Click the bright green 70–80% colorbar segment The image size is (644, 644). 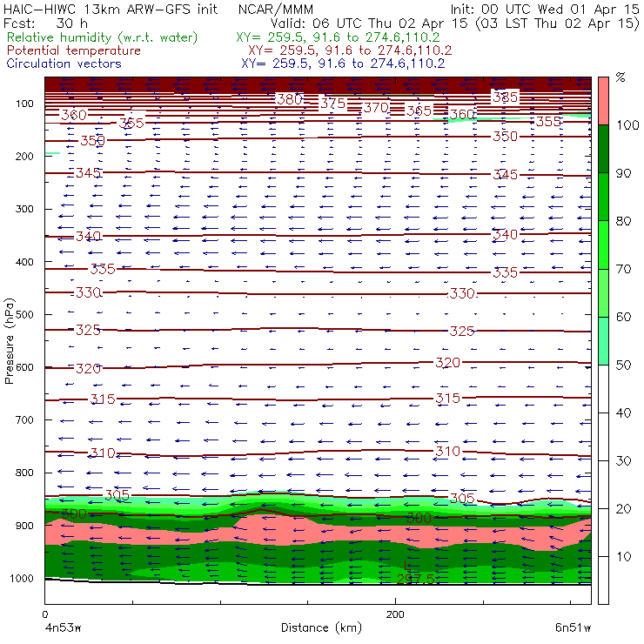coord(603,245)
